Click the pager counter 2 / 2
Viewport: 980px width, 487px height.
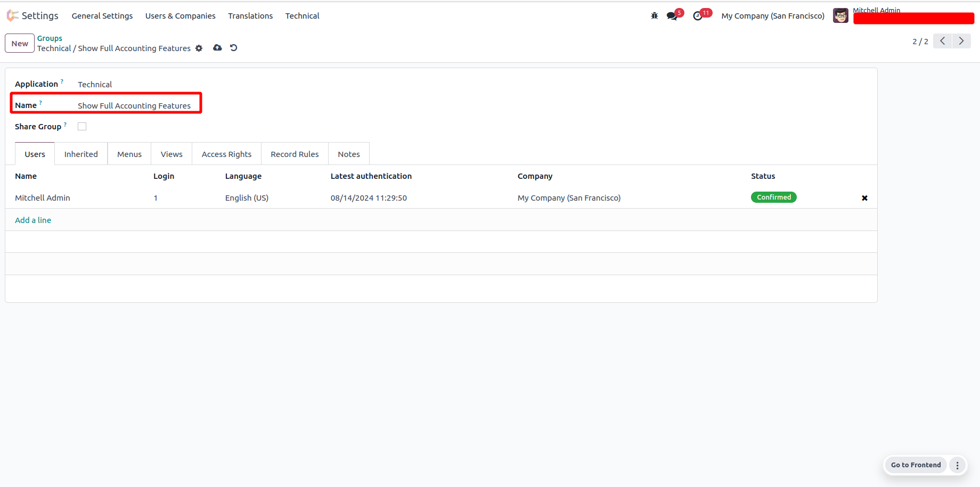click(x=920, y=42)
